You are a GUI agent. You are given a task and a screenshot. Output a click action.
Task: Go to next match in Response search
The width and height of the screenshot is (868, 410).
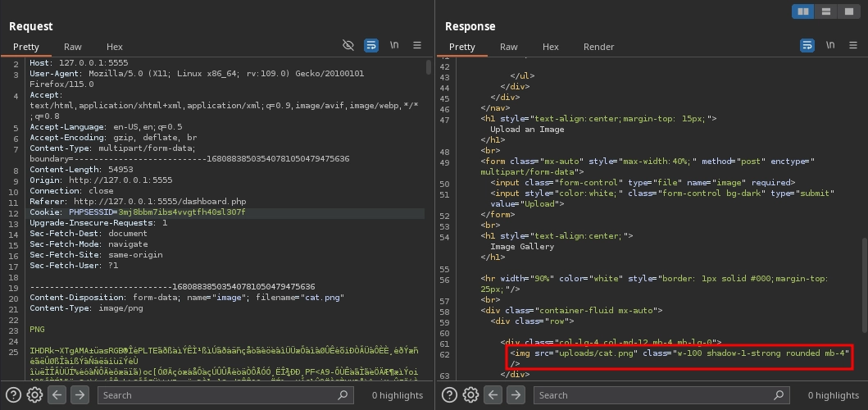[516, 395]
